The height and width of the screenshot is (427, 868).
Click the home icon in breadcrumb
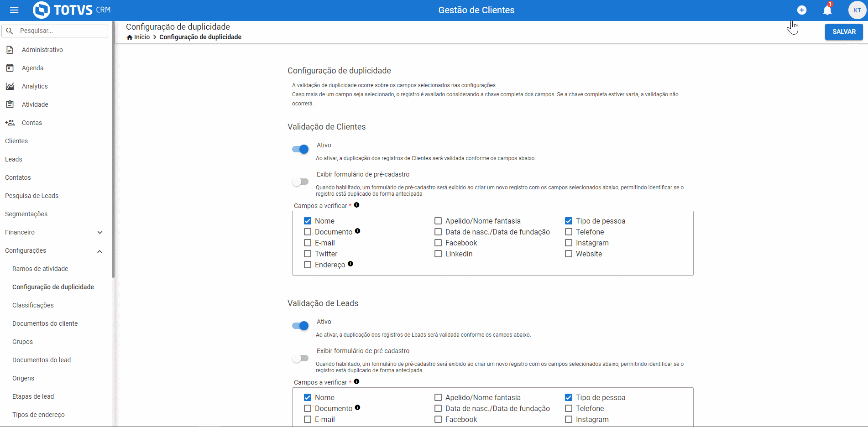click(x=130, y=37)
